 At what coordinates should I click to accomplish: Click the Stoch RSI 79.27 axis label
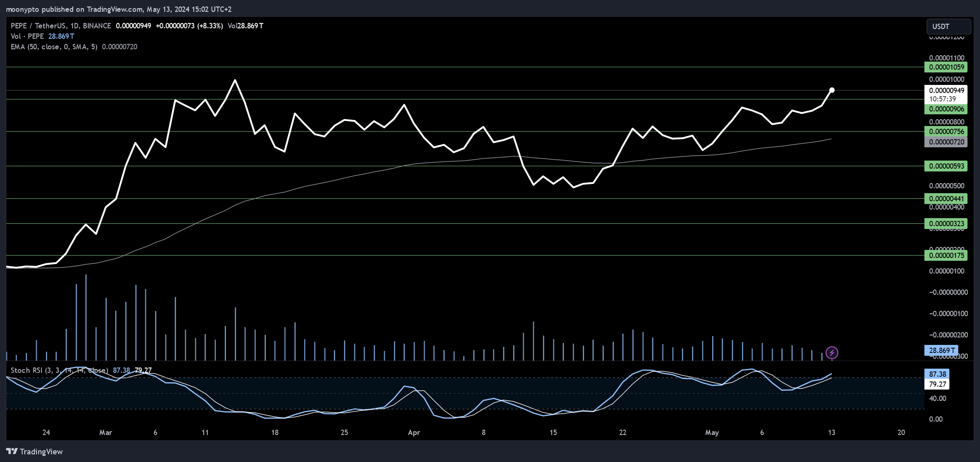tap(937, 384)
